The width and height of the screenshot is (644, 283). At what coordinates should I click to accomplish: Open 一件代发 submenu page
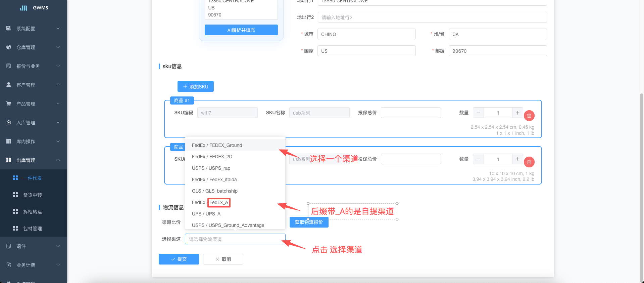pyautogui.click(x=33, y=178)
